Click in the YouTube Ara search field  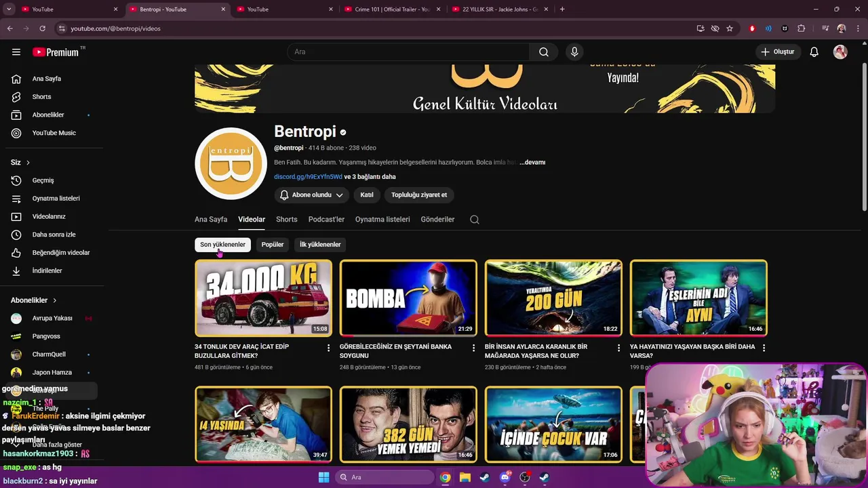pos(409,52)
